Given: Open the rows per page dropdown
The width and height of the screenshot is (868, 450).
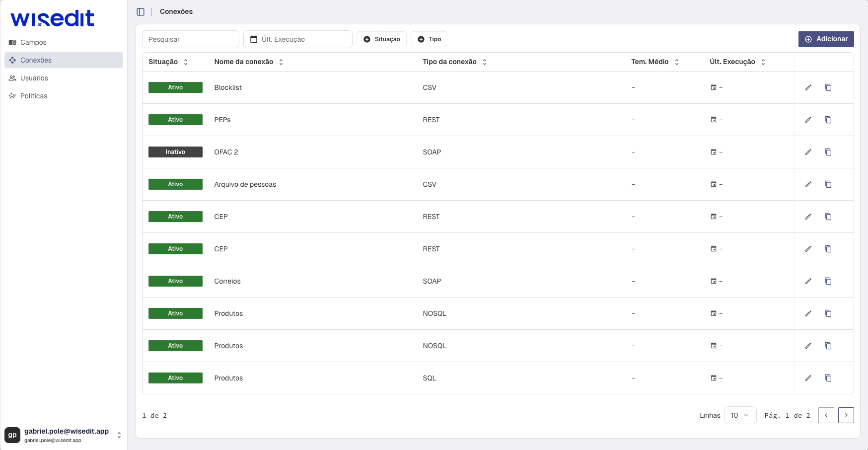Looking at the screenshot, I should coord(740,415).
